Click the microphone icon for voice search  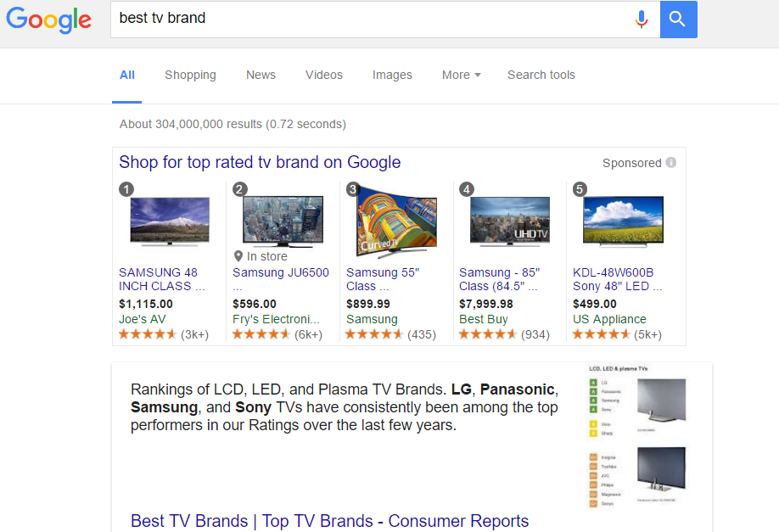[642, 19]
